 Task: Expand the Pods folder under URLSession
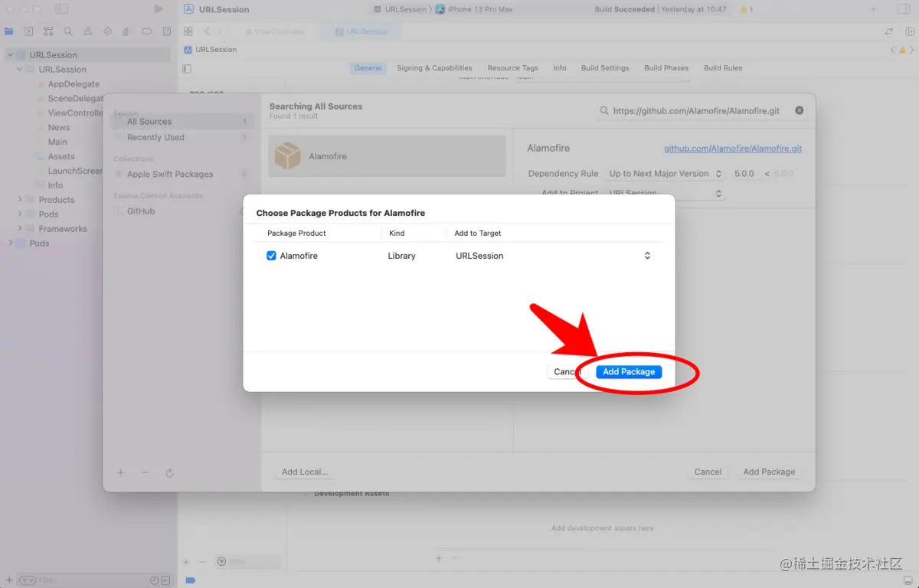click(20, 214)
